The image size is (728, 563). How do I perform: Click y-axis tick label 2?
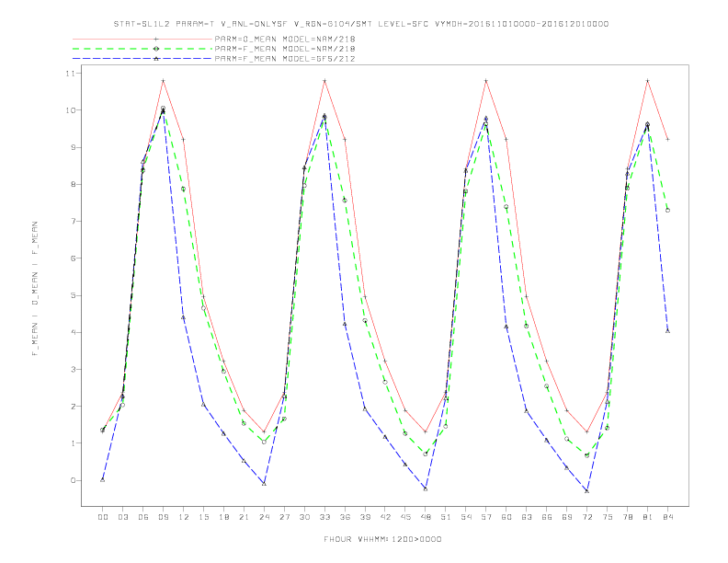[73, 407]
